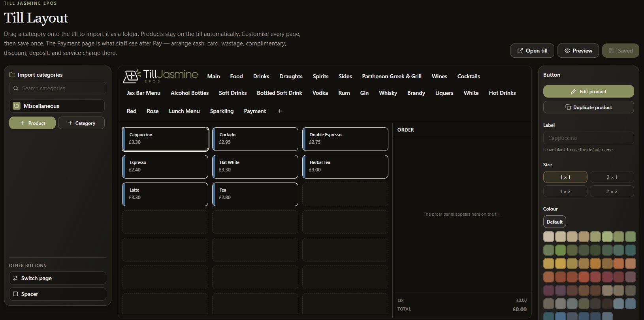
Task: Select the Cortado product tile
Action: 255,139
